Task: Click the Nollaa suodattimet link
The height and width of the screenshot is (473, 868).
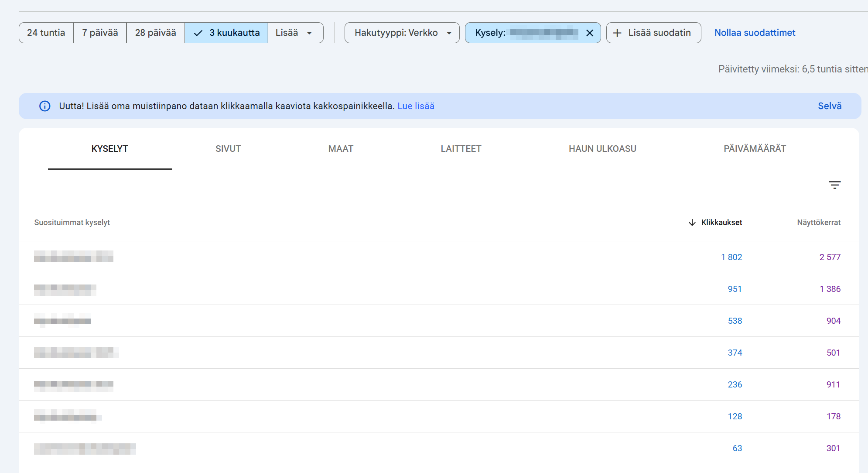Action: click(x=755, y=33)
